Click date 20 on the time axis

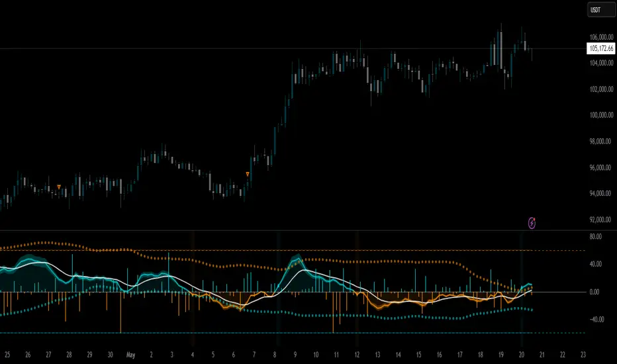522,355
